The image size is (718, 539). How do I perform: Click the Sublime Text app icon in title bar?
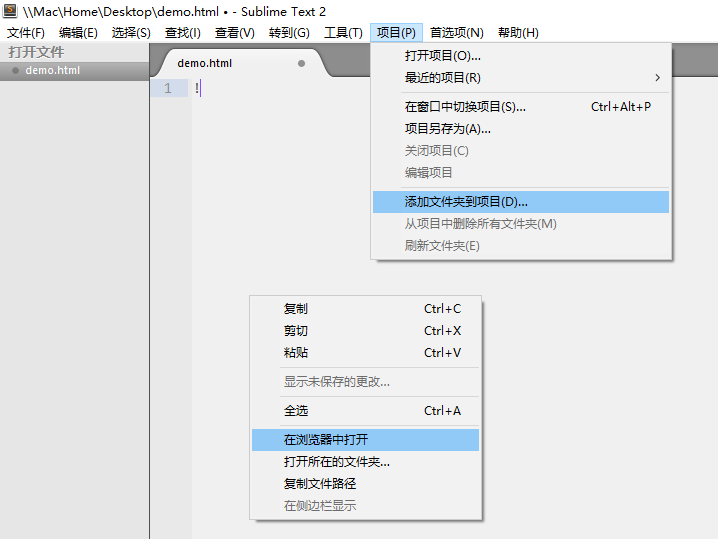coord(10,11)
